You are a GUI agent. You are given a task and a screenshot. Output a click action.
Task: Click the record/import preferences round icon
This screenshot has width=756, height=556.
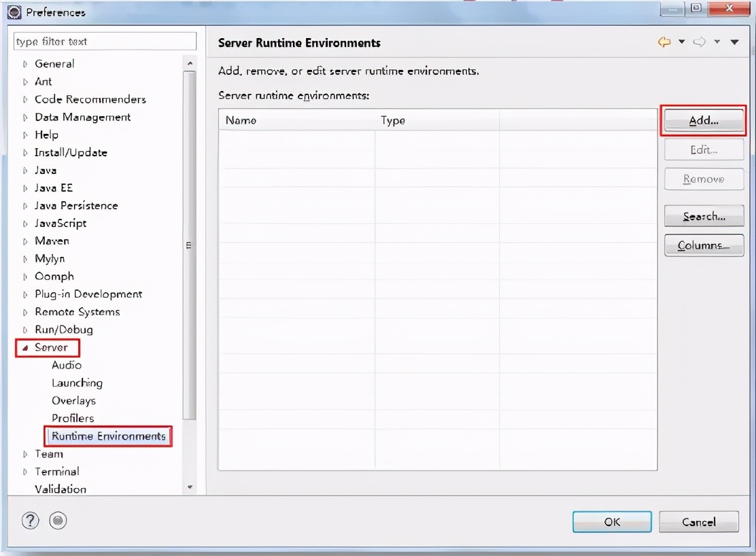coord(58,521)
